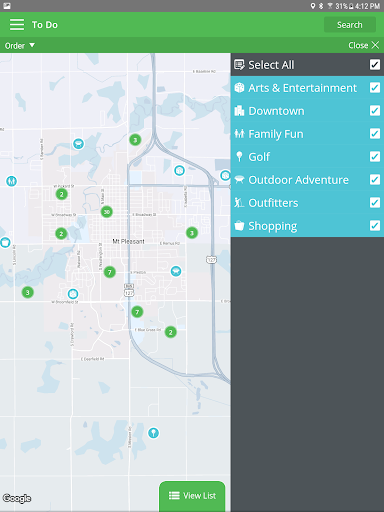Select the Family Fun category label
The height and width of the screenshot is (512, 384).
pos(276,134)
